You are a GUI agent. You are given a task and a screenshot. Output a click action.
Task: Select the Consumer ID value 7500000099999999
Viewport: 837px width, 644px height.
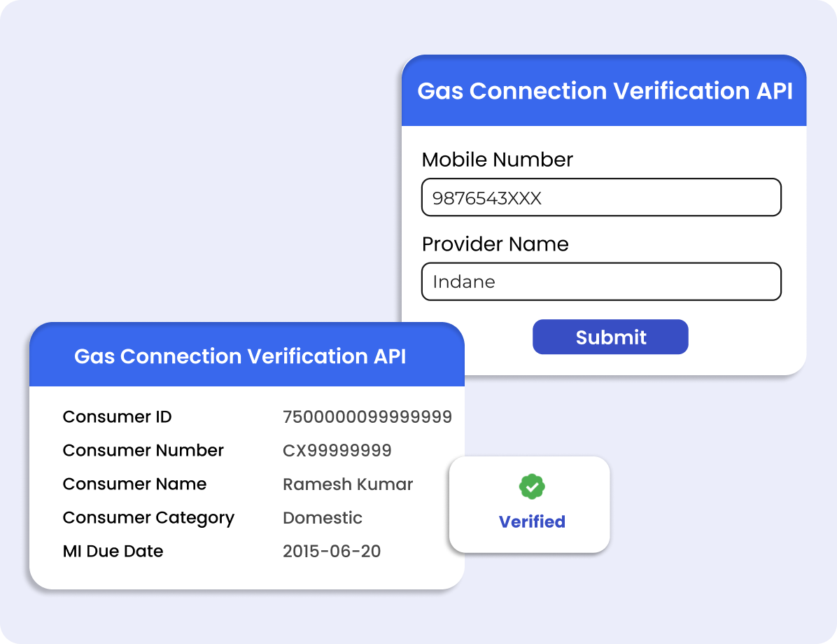367,416
